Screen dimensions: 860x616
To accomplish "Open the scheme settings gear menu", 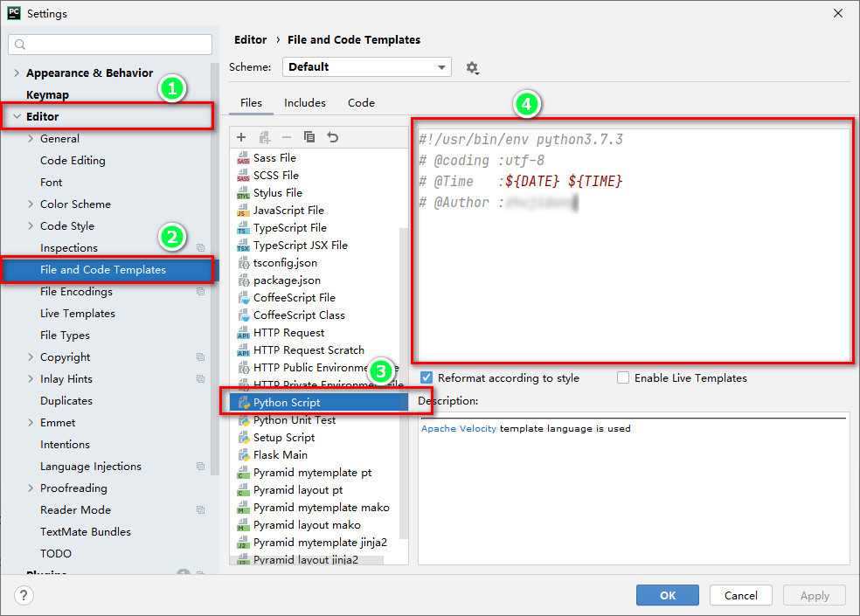I will 472,68.
